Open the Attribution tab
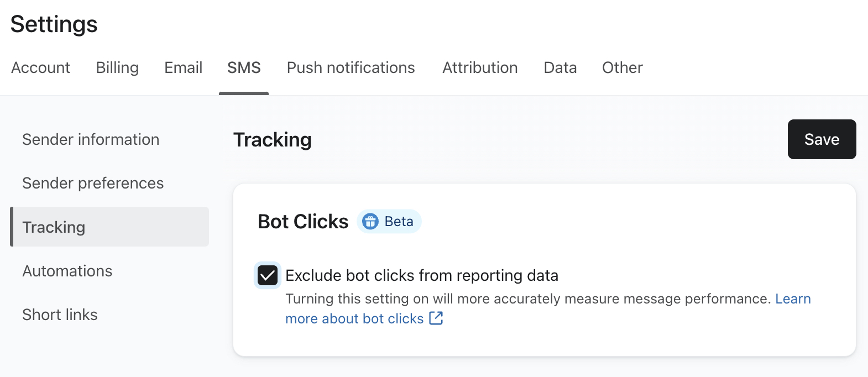Viewport: 868px width, 377px height. click(479, 67)
